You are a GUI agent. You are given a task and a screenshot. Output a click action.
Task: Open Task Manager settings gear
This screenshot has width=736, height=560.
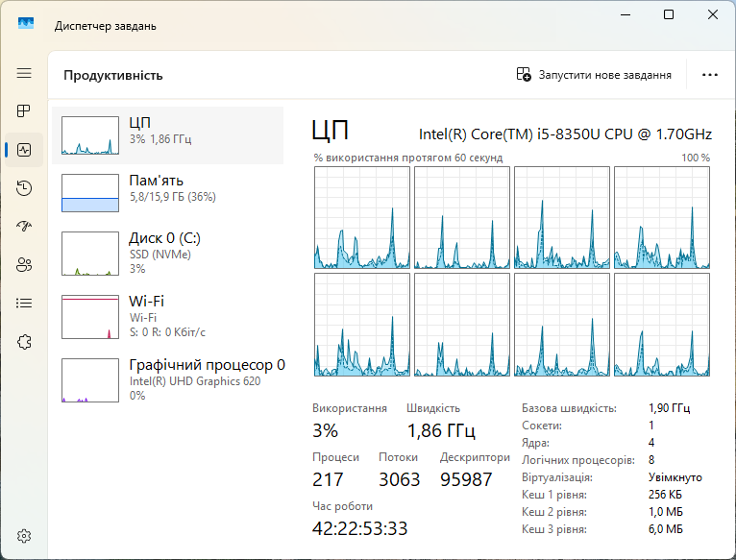pyautogui.click(x=24, y=536)
